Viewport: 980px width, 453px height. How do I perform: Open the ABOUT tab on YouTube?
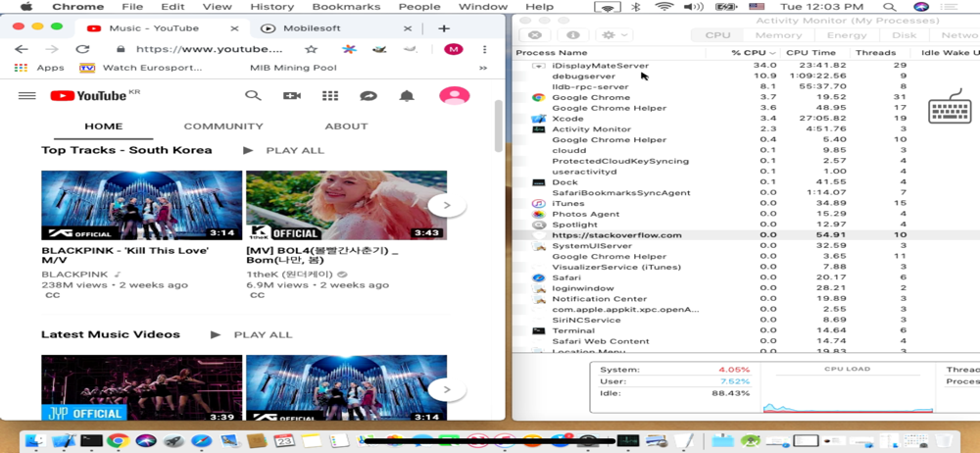click(346, 126)
